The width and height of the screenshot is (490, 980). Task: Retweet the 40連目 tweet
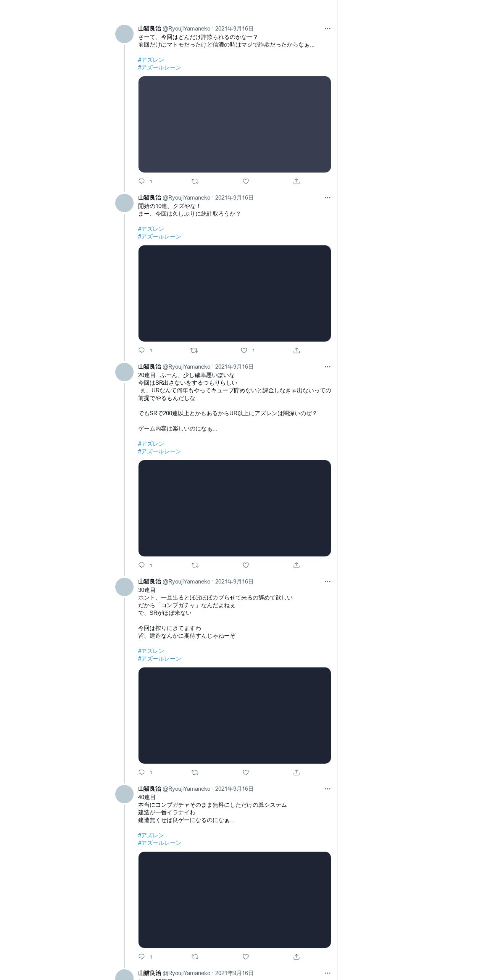pos(195,957)
